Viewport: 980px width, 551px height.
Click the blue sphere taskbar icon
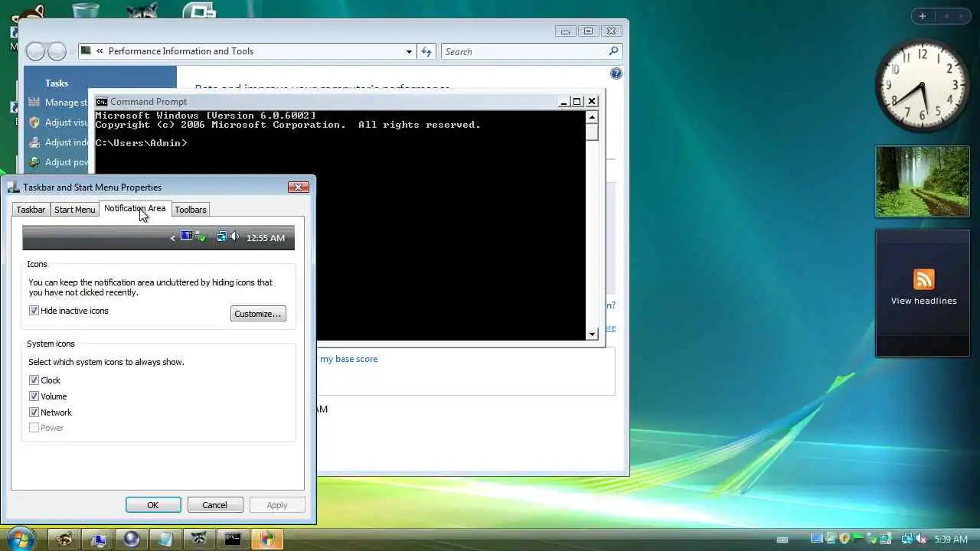[x=131, y=540]
